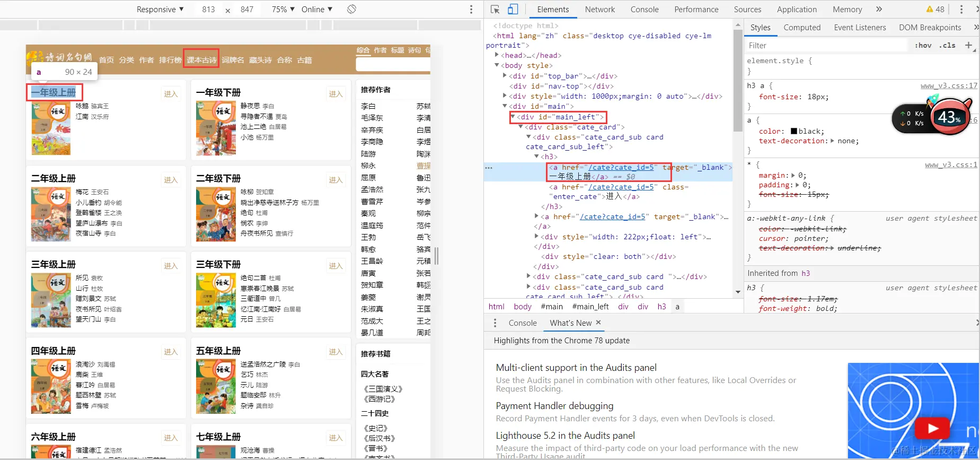This screenshot has width=980, height=460.
Task: Collapse the h3 element node
Action: [536, 157]
